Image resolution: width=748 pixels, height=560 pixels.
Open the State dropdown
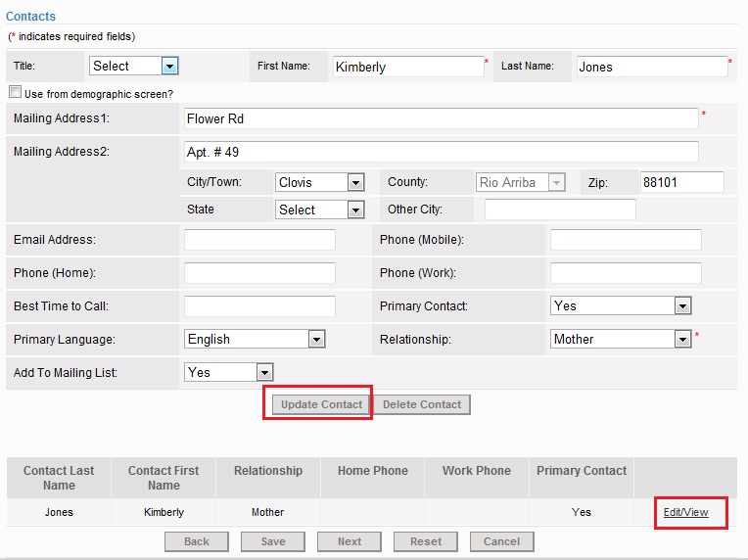click(x=319, y=210)
